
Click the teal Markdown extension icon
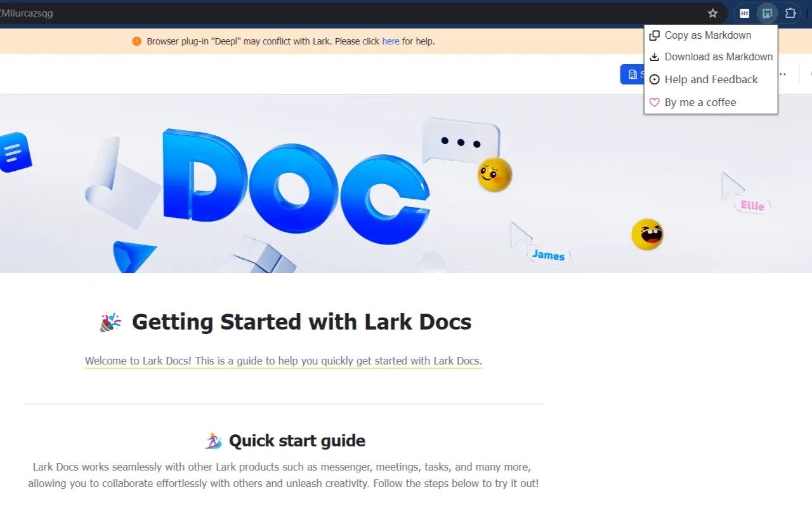coord(767,13)
